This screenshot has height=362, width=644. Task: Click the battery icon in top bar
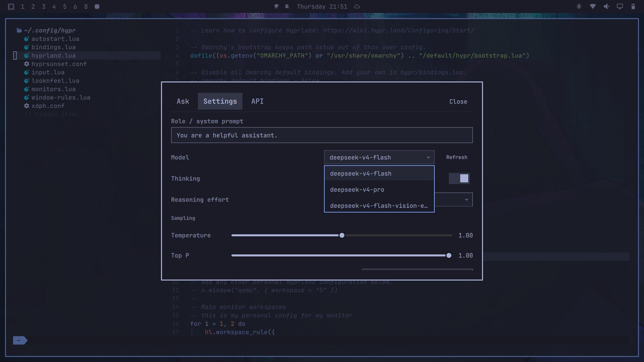pyautogui.click(x=633, y=6)
